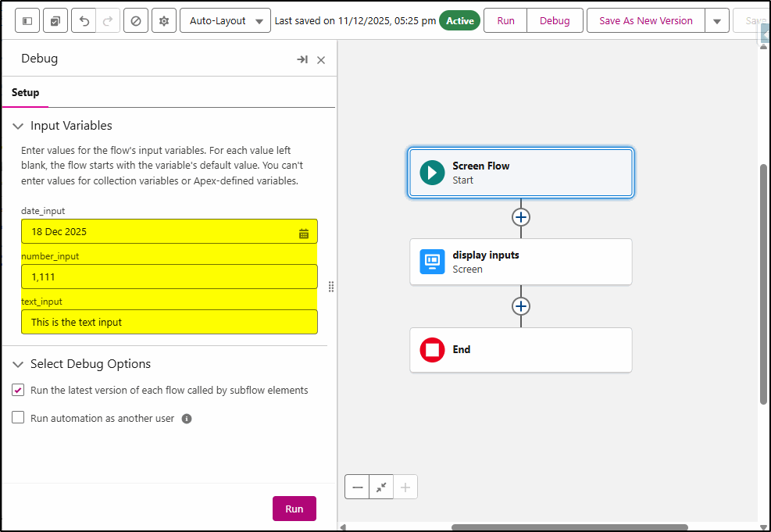Click the undo arrow icon
771x532 pixels.
point(84,21)
